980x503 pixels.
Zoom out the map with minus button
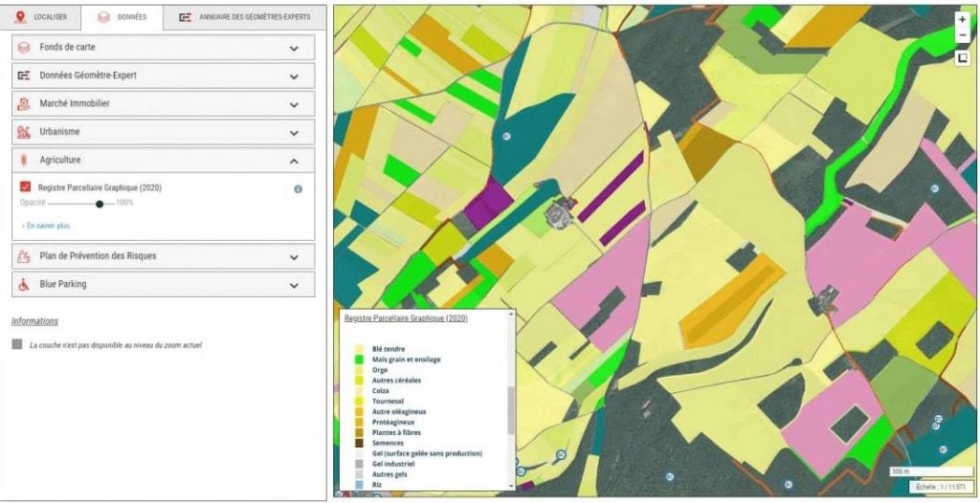(x=963, y=35)
